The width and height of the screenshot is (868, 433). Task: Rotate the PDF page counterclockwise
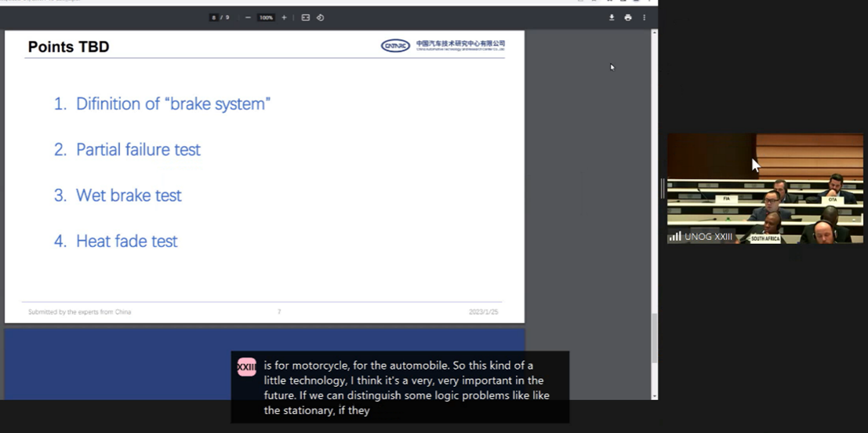tap(320, 17)
